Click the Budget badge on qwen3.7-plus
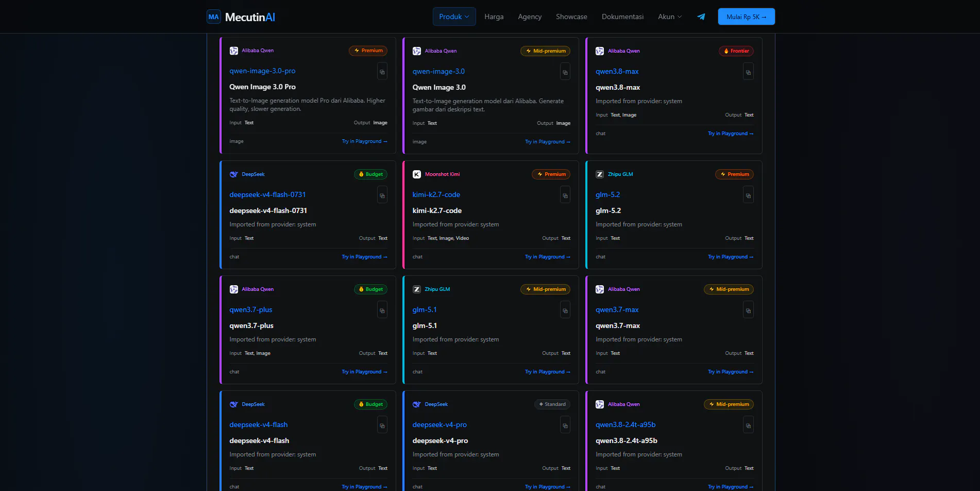Image resolution: width=980 pixels, height=491 pixels. pos(371,289)
